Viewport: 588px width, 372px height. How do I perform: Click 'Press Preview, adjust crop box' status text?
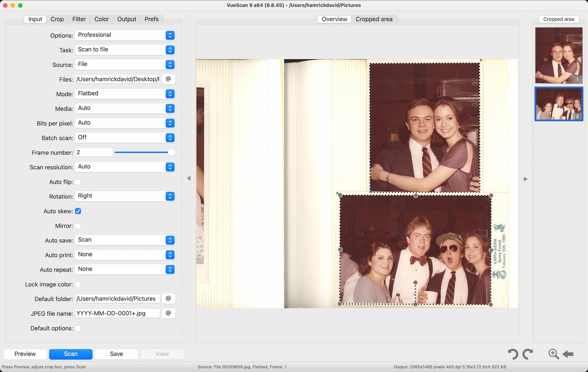[44, 367]
